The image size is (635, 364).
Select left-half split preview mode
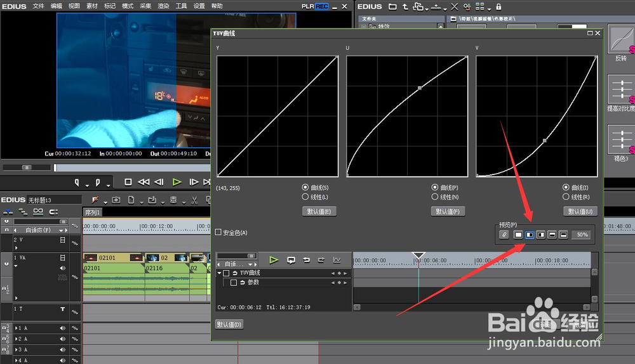[530, 235]
